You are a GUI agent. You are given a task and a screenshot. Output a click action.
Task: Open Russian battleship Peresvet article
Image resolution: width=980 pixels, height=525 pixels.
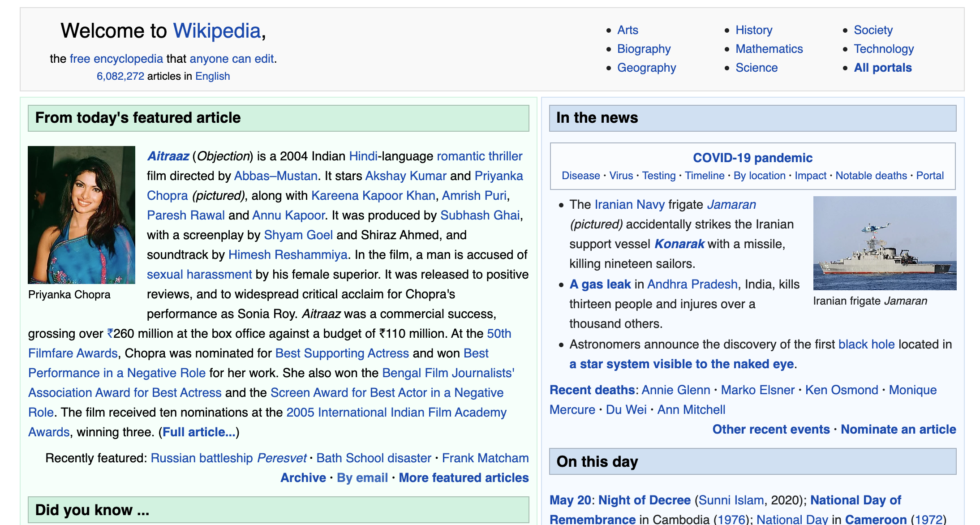click(x=228, y=458)
